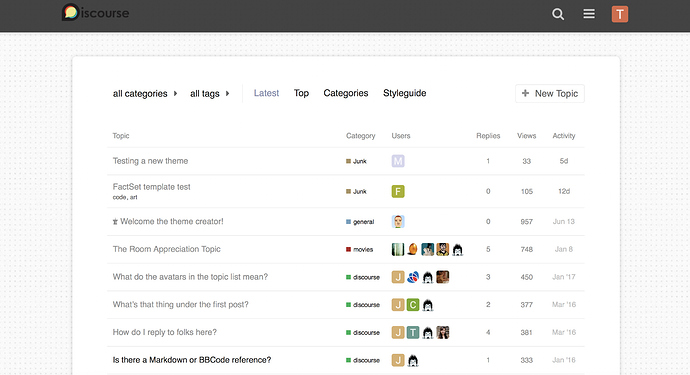The height and width of the screenshot is (375, 690).
Task: Click 5d activity for Testing a new theme
Action: point(564,161)
